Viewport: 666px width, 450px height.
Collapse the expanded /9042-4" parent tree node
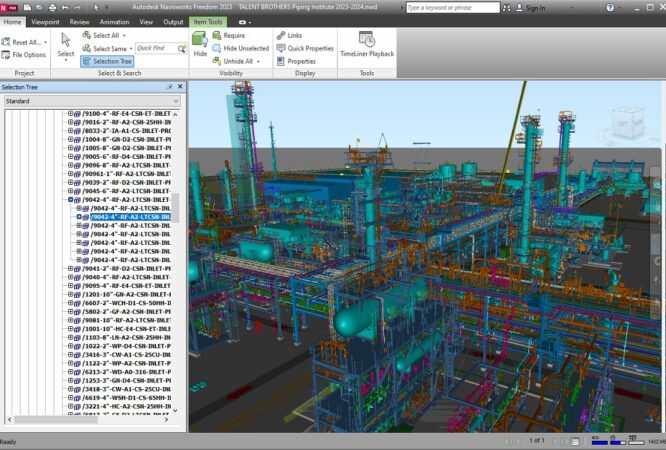71,199
